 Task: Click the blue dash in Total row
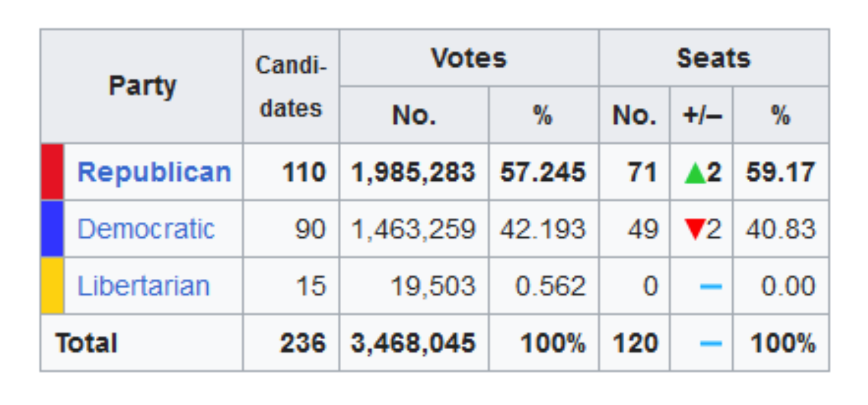click(x=711, y=343)
